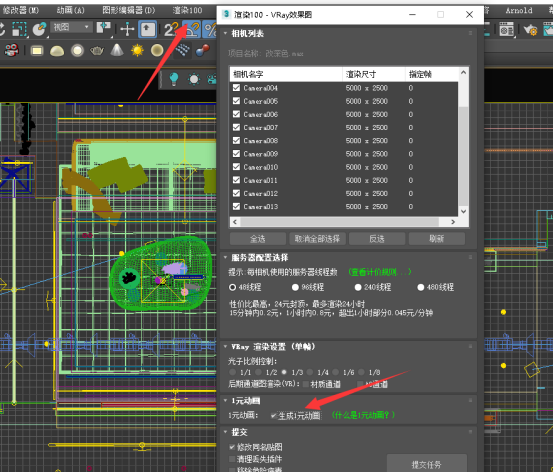Collapse the 1元动画 section
Image resolution: width=554 pixels, height=472 pixels.
point(225,401)
